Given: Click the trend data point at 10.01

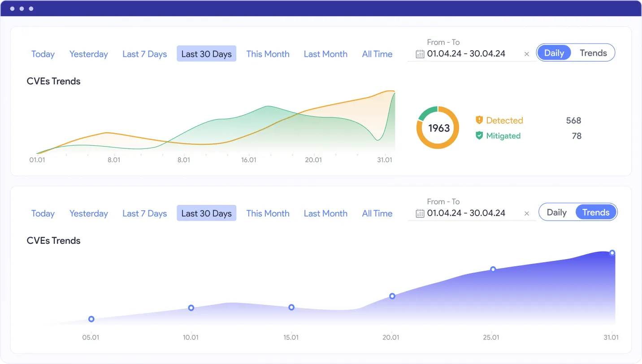Looking at the screenshot, I should [191, 308].
